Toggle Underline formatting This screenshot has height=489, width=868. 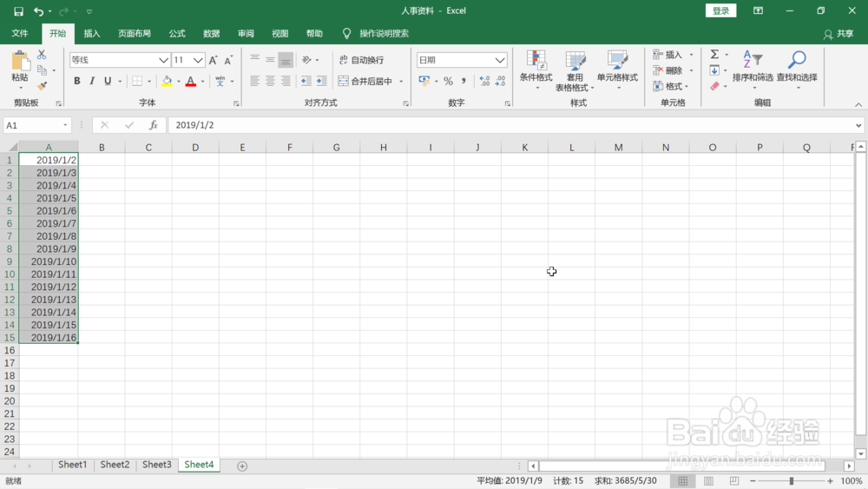[x=108, y=82]
